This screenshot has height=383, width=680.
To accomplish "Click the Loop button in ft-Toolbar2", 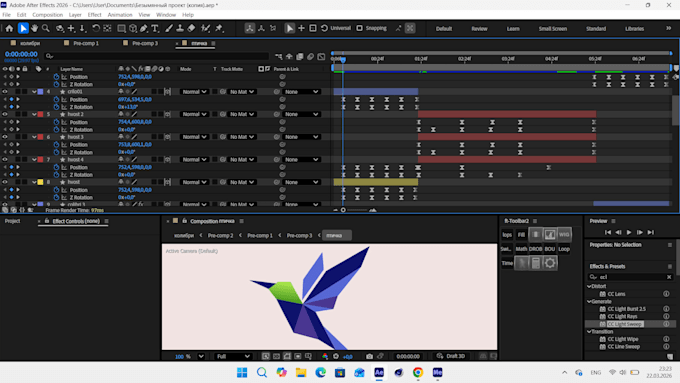I will click(x=564, y=249).
